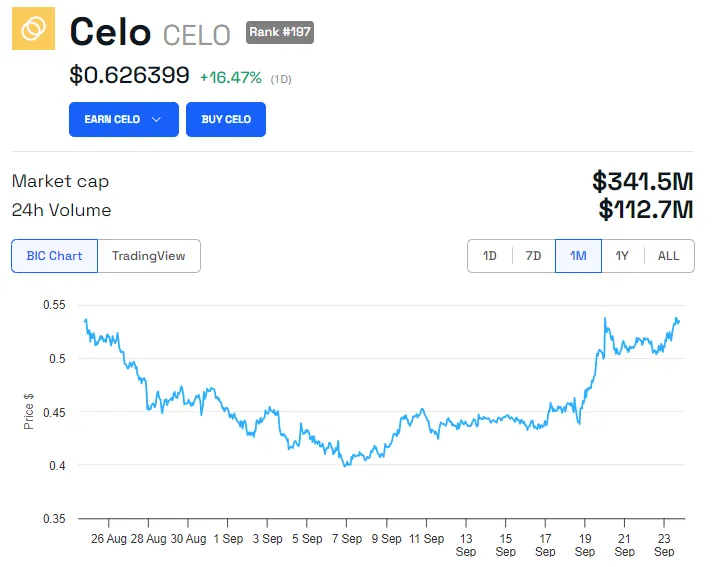The width and height of the screenshot is (716, 567).
Task: Select the ALL time range
Action: click(x=668, y=256)
